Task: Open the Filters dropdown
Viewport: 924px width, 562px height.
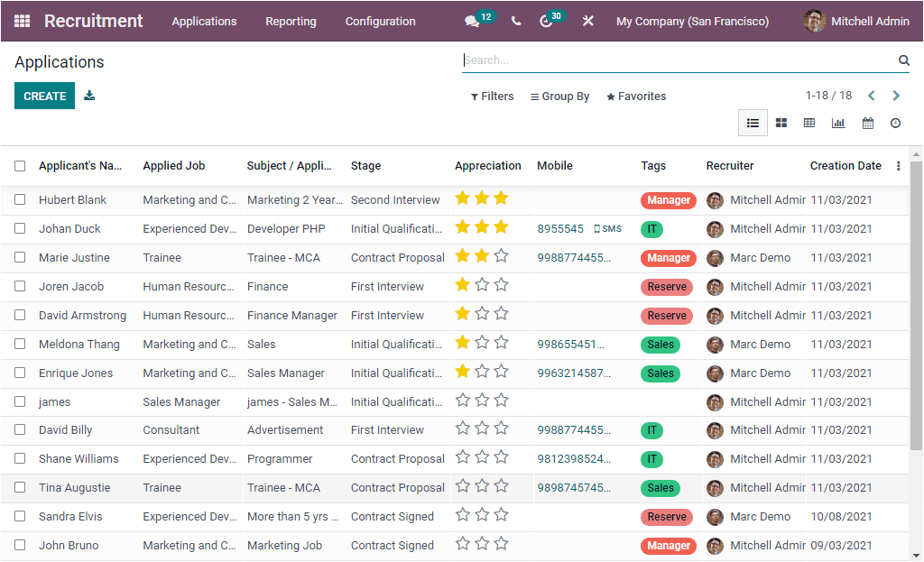Action: pyautogui.click(x=492, y=96)
